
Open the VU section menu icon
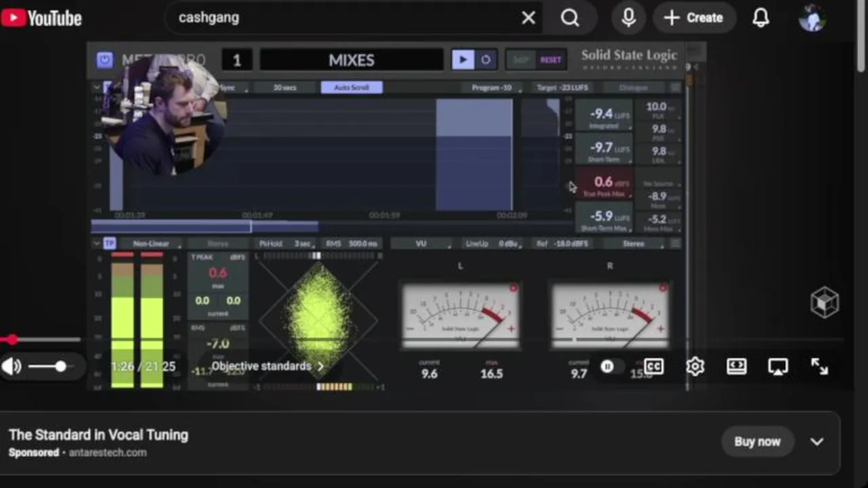(675, 243)
